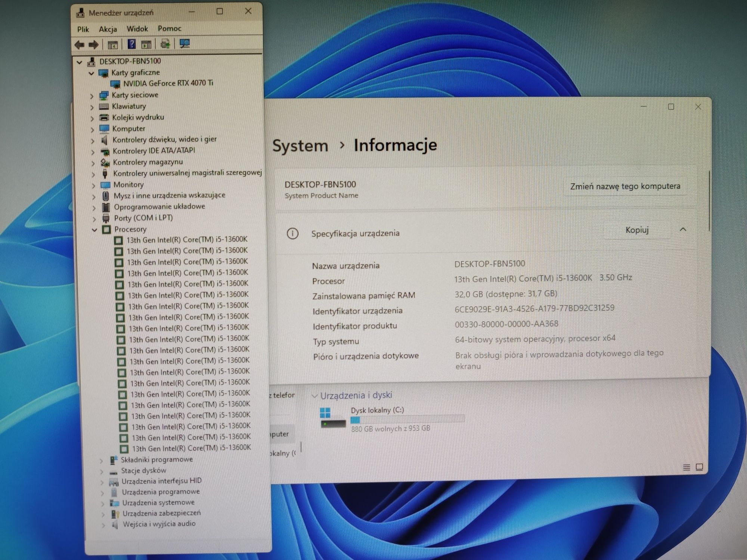Click the Oprogramowanie układowe firmware icon
The image size is (747, 560).
pos(106,207)
